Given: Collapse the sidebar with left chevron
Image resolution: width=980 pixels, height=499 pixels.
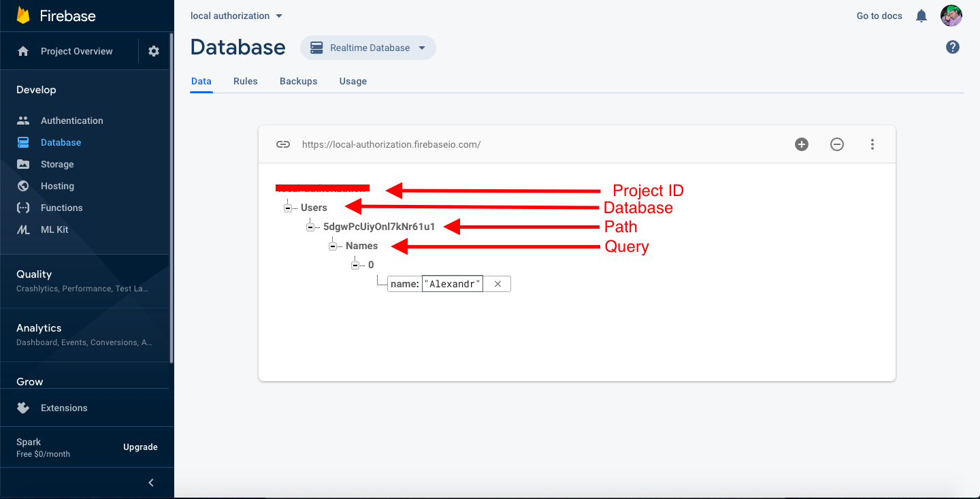Looking at the screenshot, I should (151, 483).
